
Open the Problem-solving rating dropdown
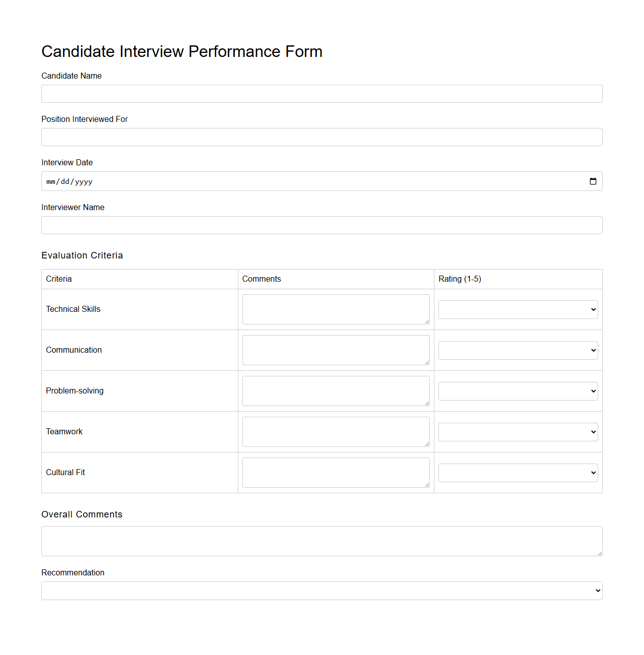(518, 390)
